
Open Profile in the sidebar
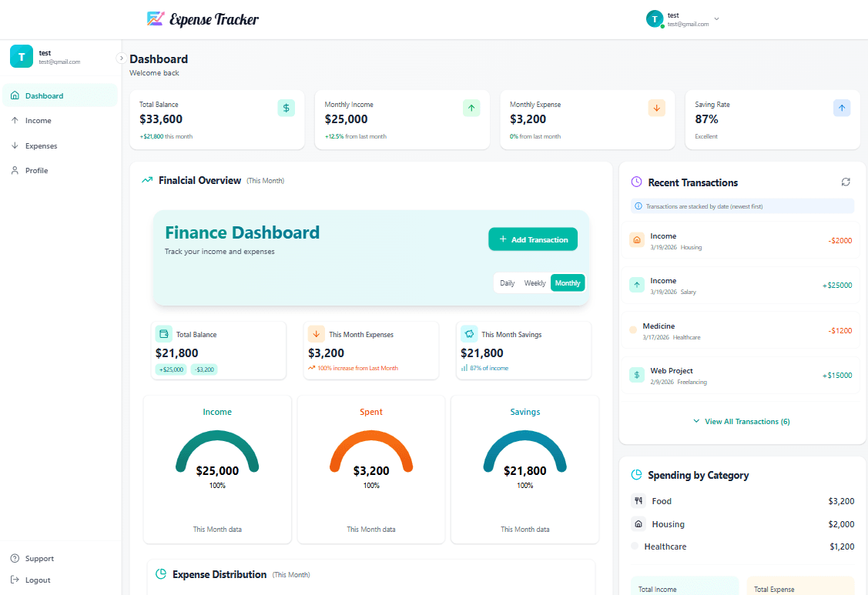tap(60, 170)
